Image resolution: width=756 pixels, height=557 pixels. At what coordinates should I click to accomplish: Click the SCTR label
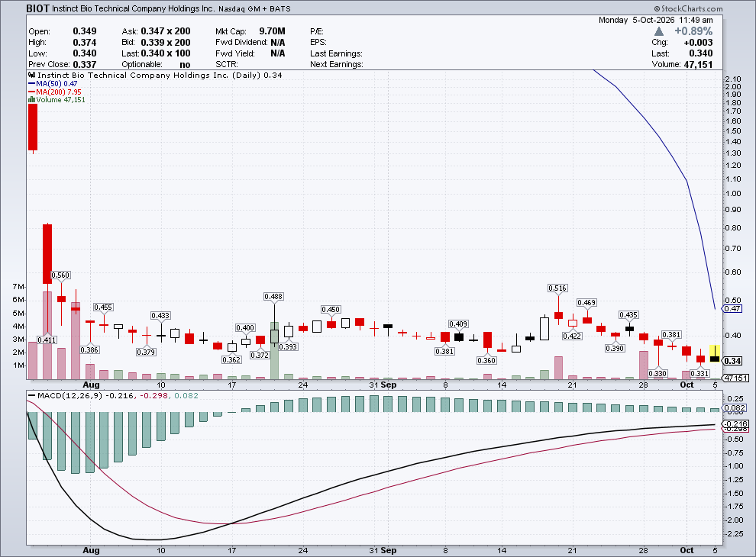point(225,65)
